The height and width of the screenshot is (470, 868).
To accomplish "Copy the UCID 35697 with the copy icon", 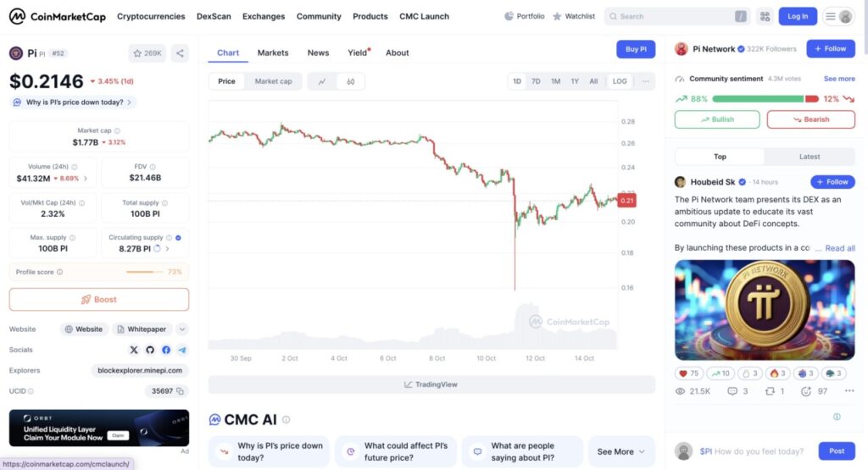I will coord(181,391).
